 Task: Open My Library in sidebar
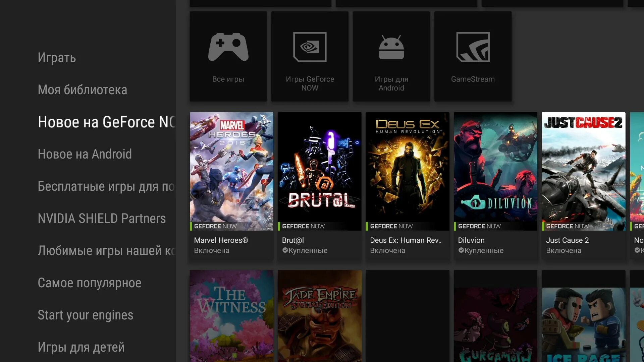[x=82, y=90]
